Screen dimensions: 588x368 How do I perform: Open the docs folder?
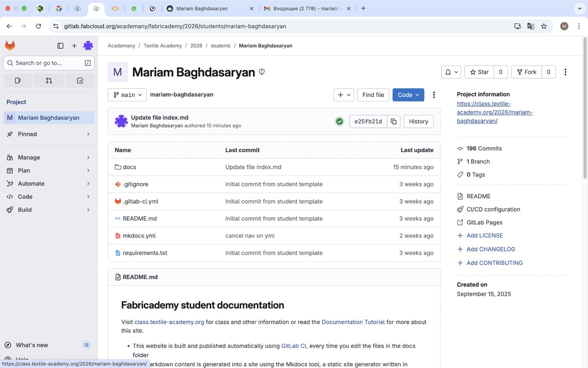(129, 167)
